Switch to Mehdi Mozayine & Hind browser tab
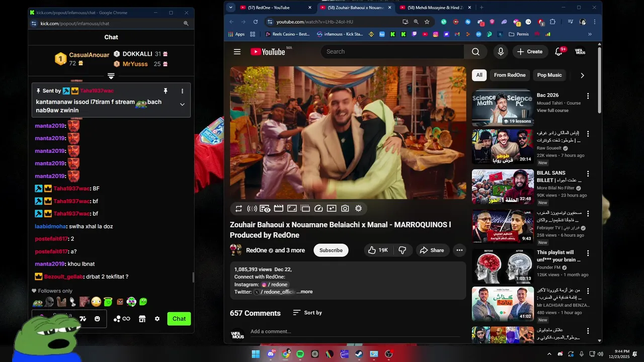 tap(435, 8)
